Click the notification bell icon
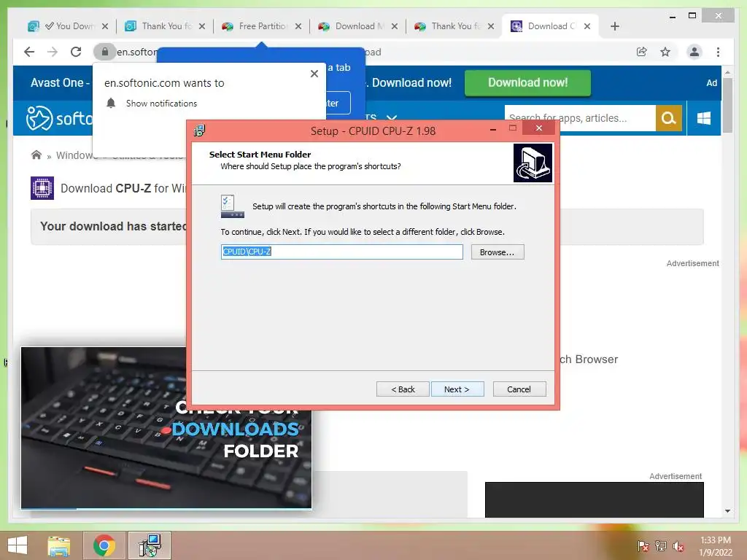The image size is (747, 560). click(111, 103)
